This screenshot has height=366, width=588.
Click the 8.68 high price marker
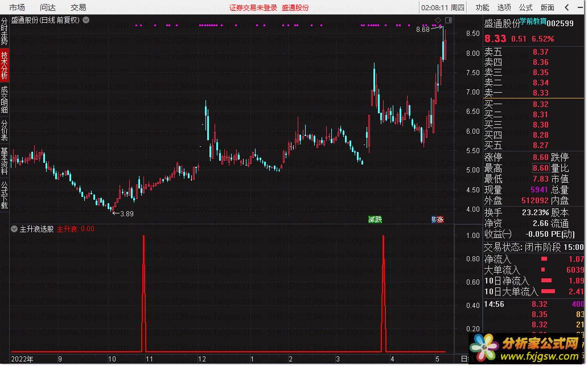tap(422, 29)
